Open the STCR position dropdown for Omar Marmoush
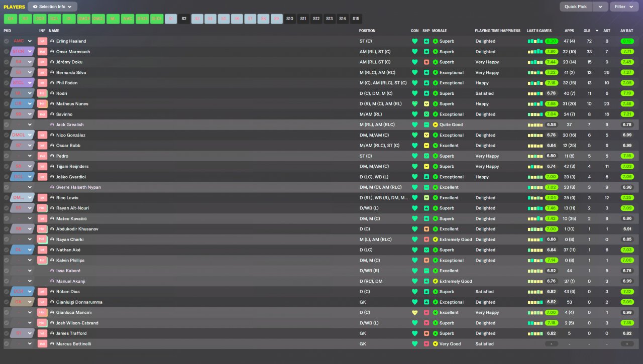The height and width of the screenshot is (364, 643). point(23,52)
